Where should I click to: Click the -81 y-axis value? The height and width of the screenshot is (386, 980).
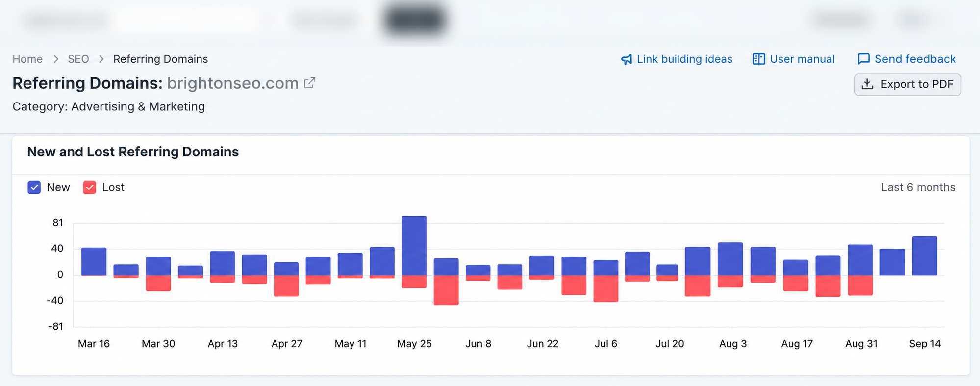pos(55,326)
